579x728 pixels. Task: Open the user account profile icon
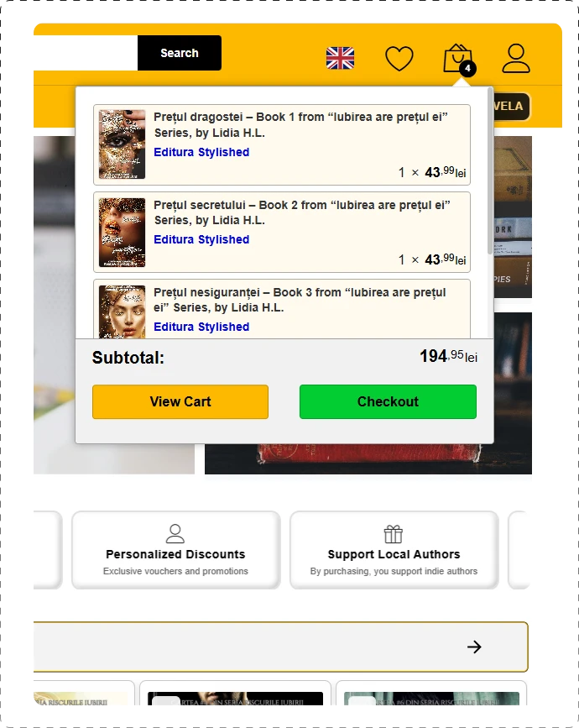pyautogui.click(x=516, y=59)
